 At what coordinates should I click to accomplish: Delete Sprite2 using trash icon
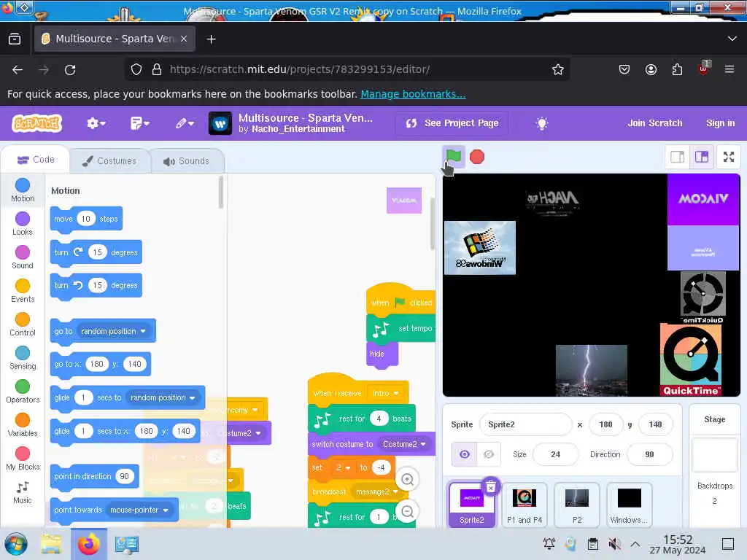tap(491, 486)
